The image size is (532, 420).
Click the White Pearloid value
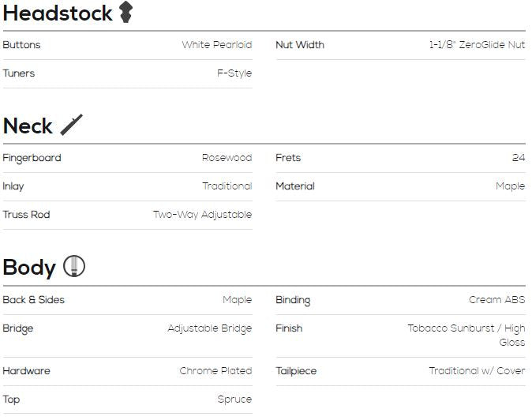coord(217,45)
